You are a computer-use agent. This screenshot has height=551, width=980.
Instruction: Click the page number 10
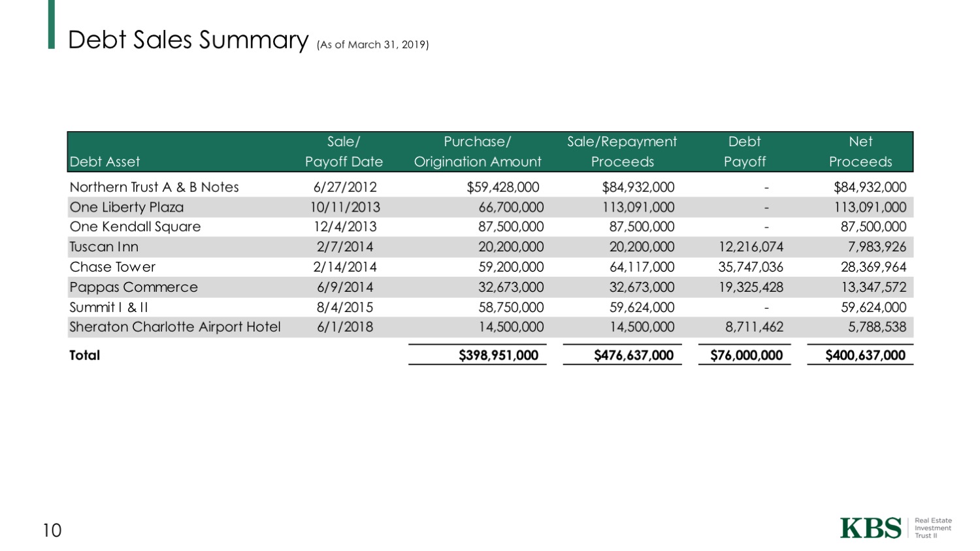click(52, 531)
